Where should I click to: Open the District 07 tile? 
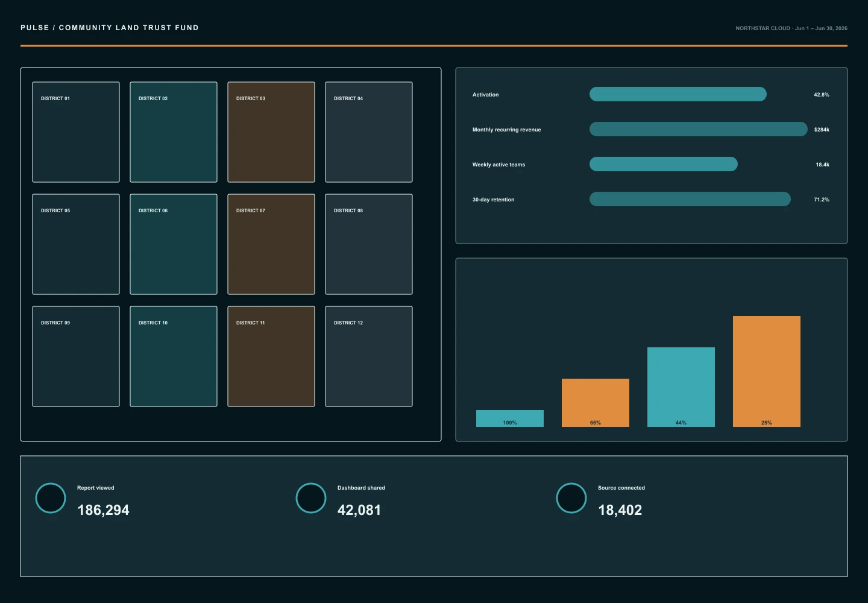(271, 244)
